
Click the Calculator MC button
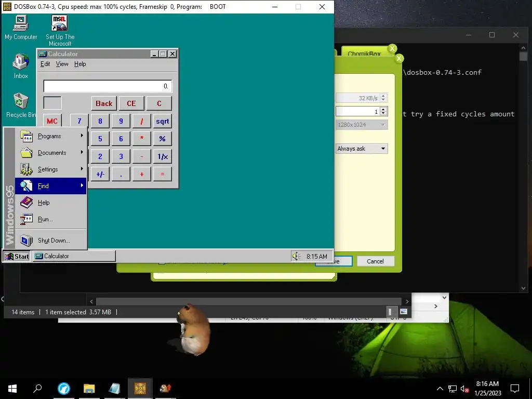coord(52,121)
